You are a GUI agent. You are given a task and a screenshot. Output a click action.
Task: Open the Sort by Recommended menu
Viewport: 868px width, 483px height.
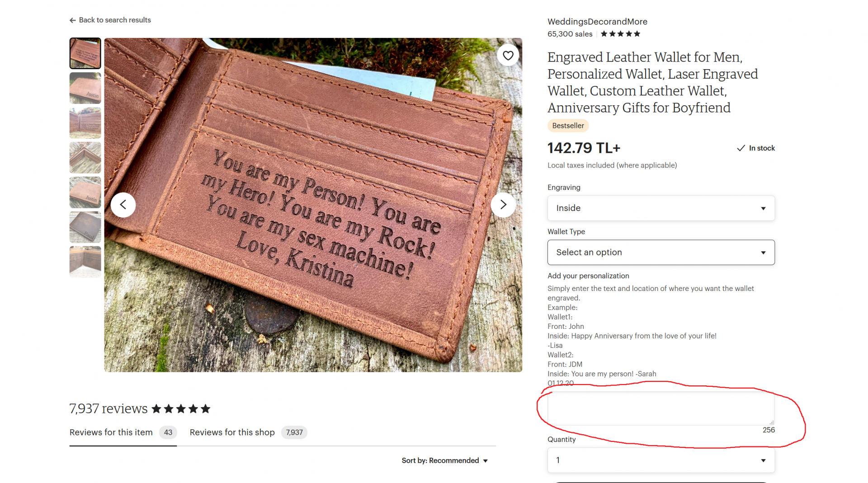pyautogui.click(x=445, y=460)
